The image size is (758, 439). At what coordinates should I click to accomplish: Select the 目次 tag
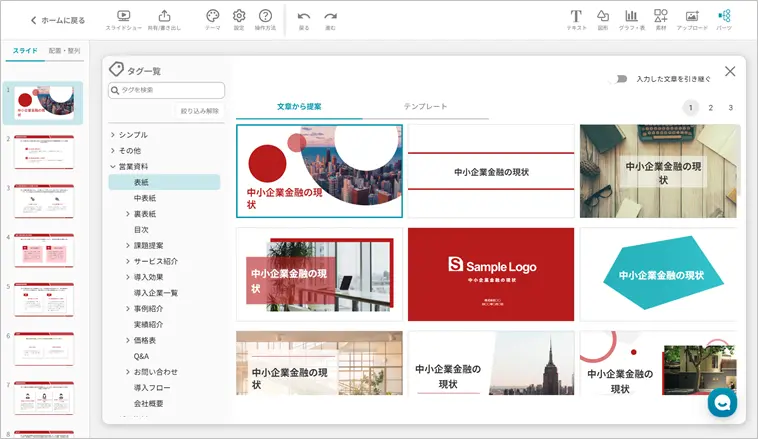(141, 230)
